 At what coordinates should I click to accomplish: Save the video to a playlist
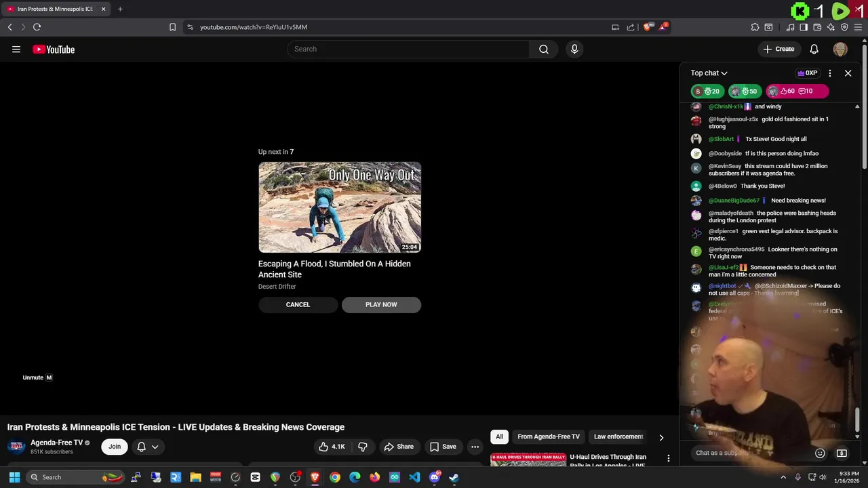[443, 447]
